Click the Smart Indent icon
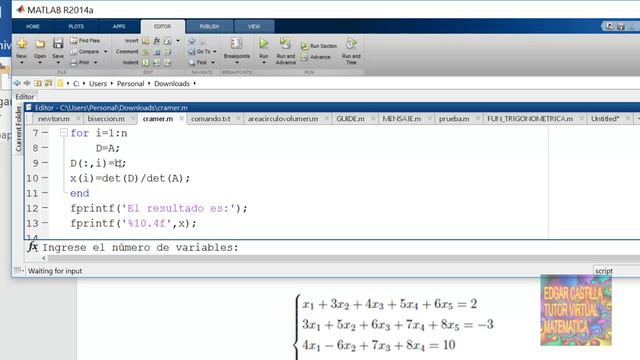The image size is (640, 360). 146,63
